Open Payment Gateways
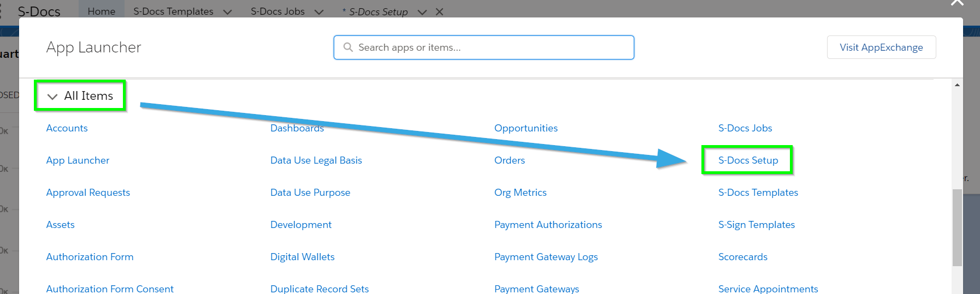Screen dimensions: 980x294 coord(537,289)
